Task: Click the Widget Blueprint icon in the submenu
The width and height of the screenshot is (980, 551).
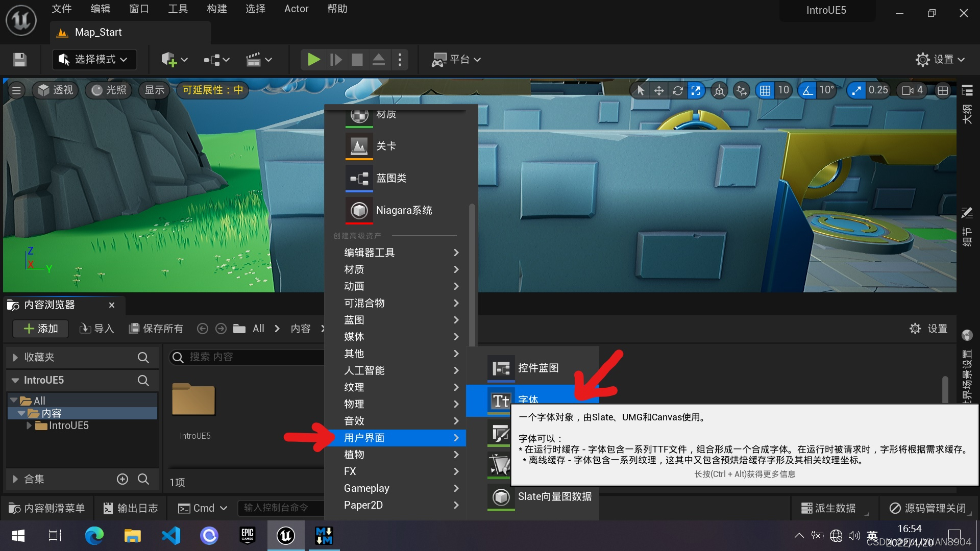Action: pos(501,368)
